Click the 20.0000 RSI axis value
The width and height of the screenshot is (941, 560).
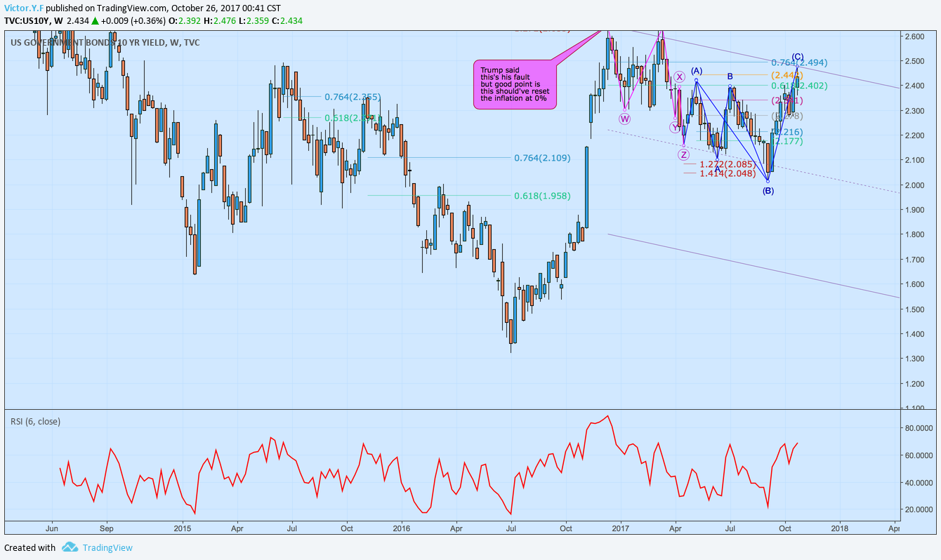pos(917,510)
